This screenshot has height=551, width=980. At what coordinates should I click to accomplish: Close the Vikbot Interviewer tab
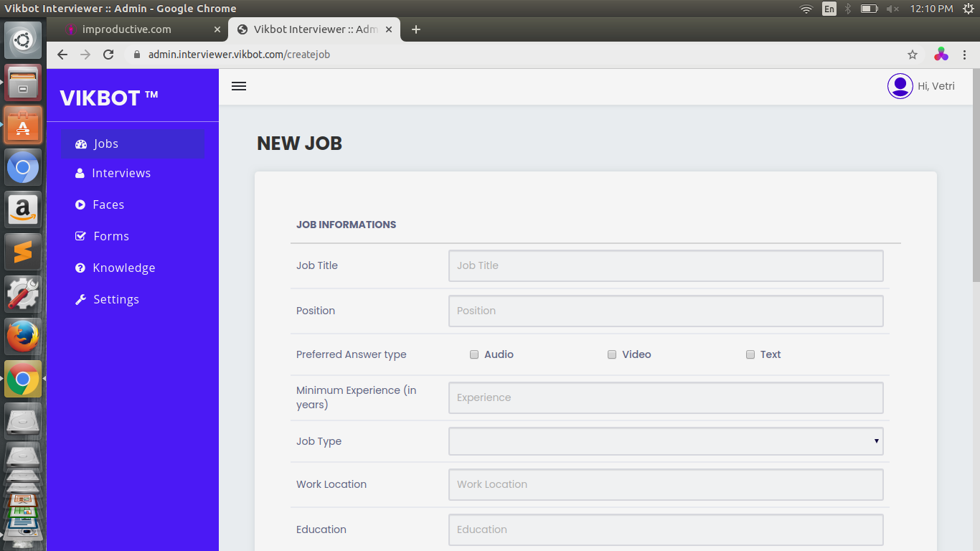tap(390, 29)
